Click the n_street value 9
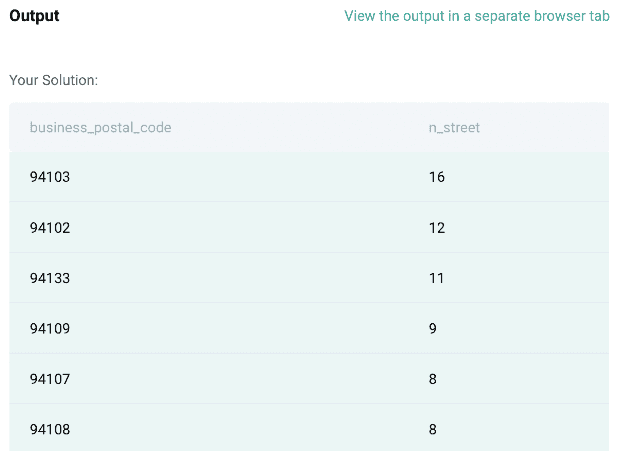This screenshot has height=451, width=618. click(x=432, y=329)
